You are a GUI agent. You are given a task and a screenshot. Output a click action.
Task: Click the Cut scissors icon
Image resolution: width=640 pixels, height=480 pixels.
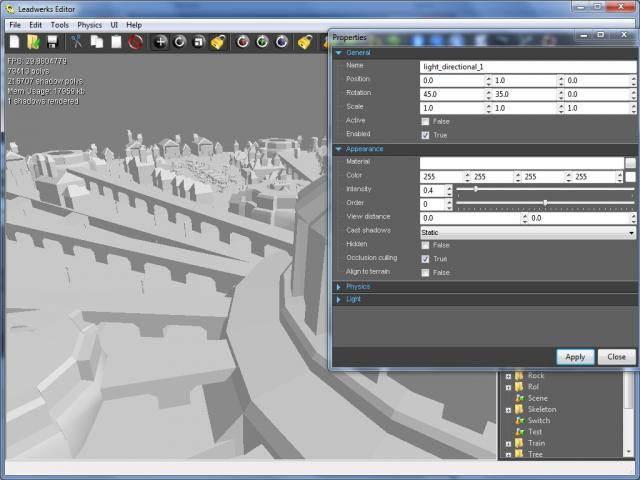click(76, 42)
